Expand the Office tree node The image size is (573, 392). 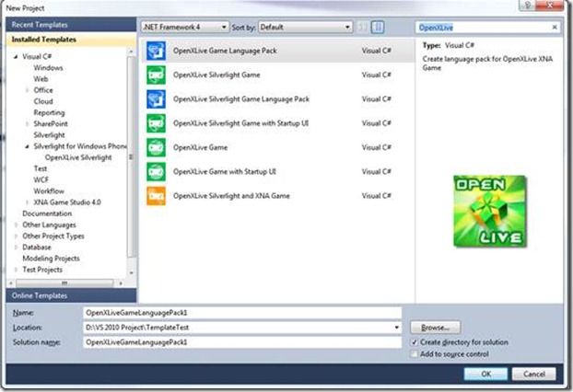[27, 90]
